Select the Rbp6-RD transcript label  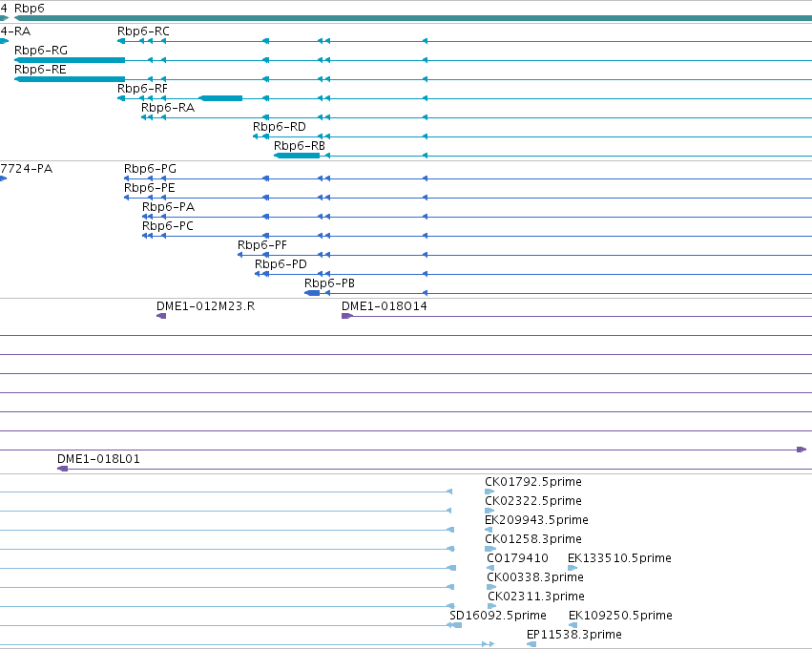pos(280,128)
